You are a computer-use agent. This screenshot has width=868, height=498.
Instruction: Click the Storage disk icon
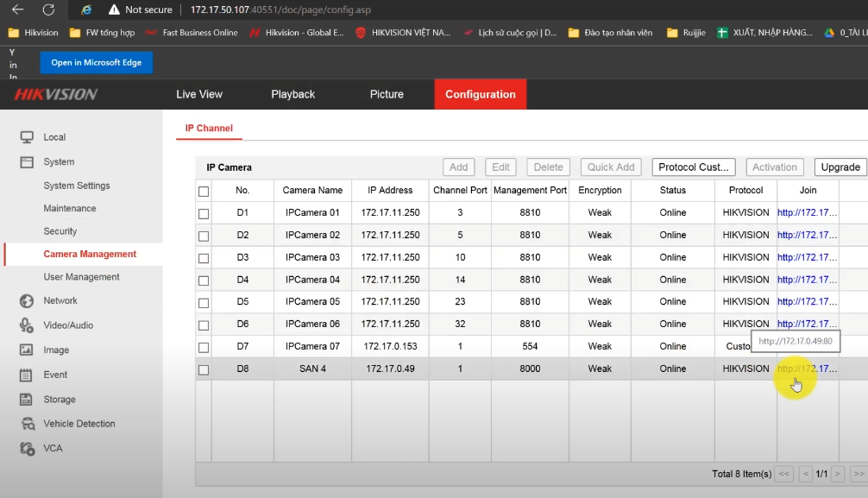point(27,400)
